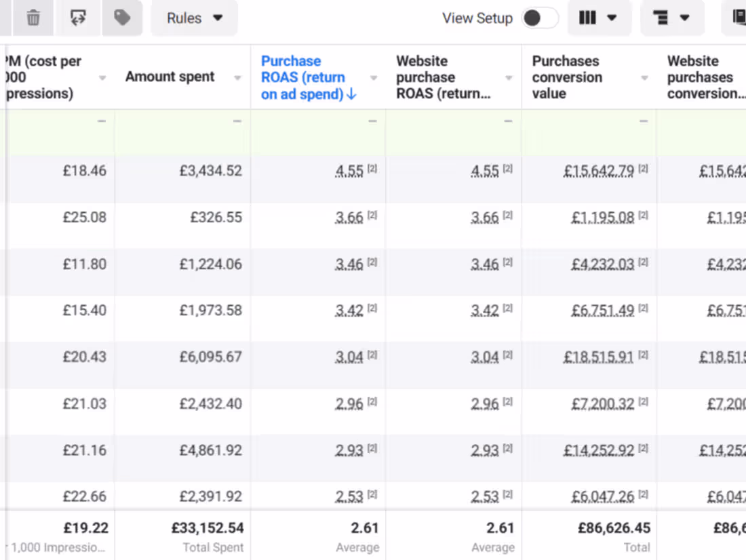Click the reports panel icon at far right

739,18
